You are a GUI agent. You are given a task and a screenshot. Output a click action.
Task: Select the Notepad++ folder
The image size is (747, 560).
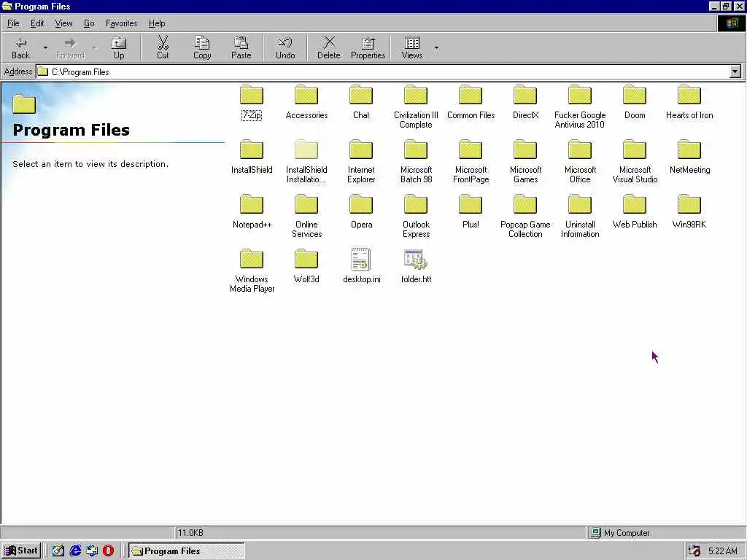(x=252, y=212)
